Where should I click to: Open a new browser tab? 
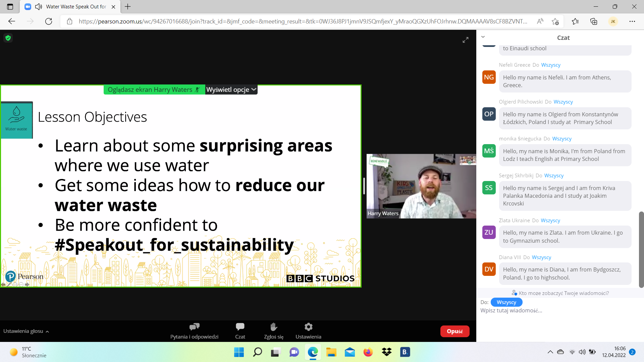click(x=128, y=7)
